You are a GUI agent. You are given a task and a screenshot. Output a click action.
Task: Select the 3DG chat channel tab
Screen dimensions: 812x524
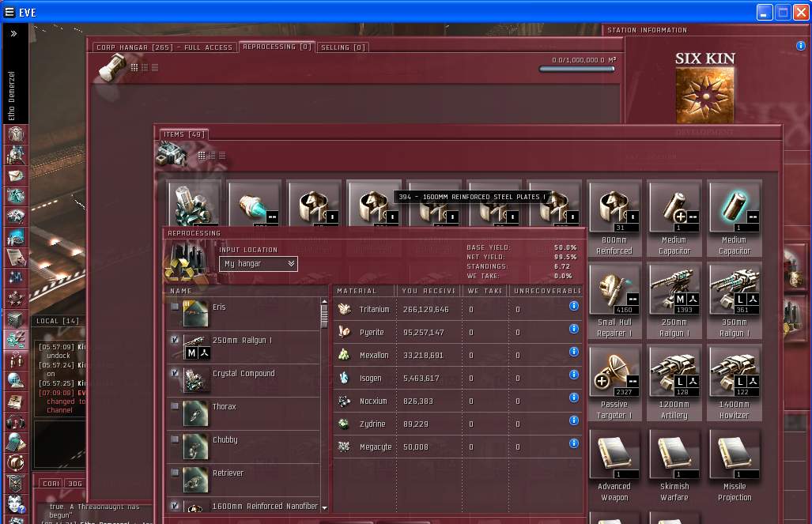click(x=75, y=484)
